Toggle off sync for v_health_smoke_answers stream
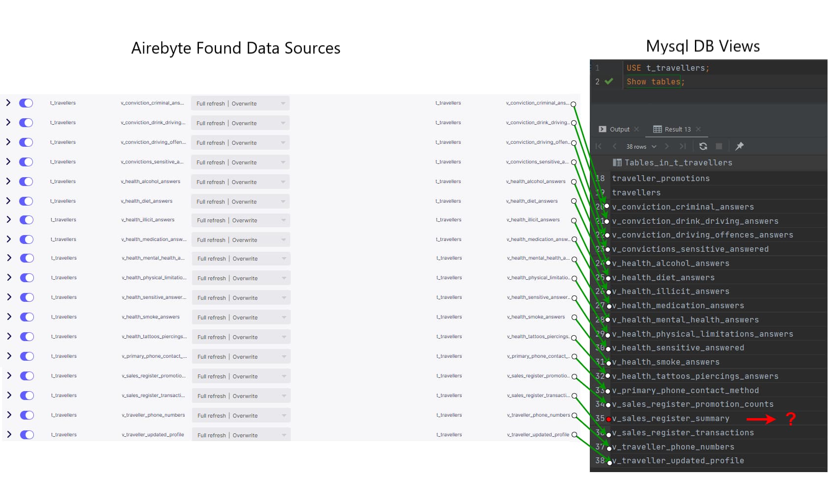This screenshot has width=828, height=504. click(27, 317)
